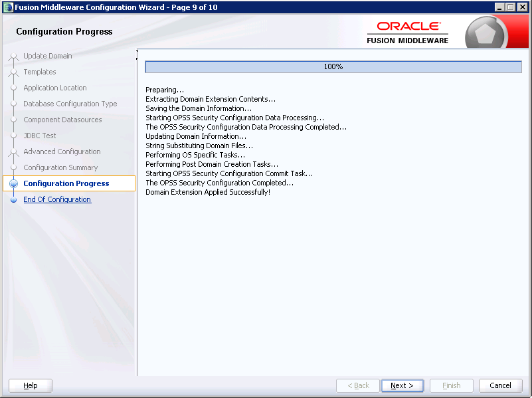Click the 'Preparing...' log line
Viewport: 532px width, 398px height.
pyautogui.click(x=165, y=90)
